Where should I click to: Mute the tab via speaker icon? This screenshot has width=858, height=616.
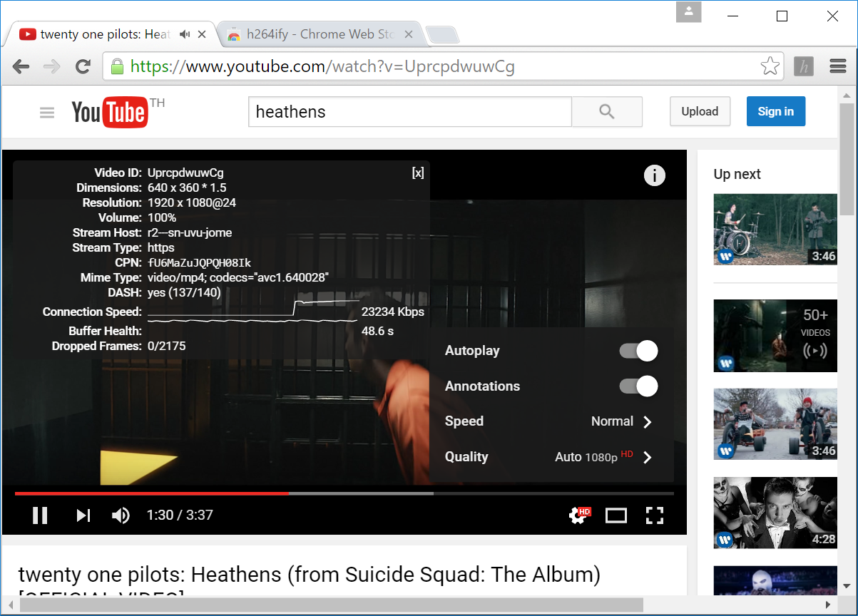point(185,34)
